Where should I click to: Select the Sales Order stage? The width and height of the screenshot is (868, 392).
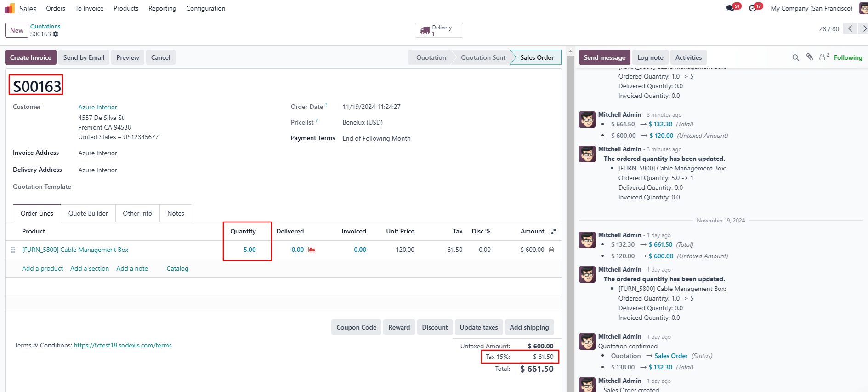[537, 57]
